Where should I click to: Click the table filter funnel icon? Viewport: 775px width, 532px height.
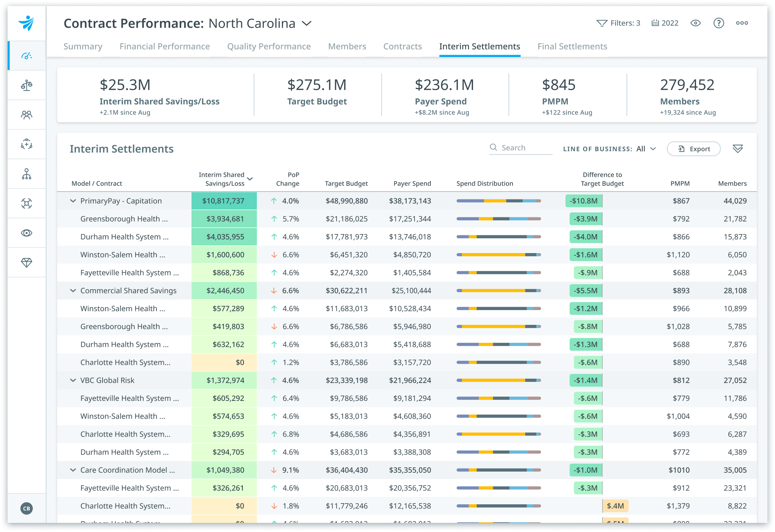737,149
